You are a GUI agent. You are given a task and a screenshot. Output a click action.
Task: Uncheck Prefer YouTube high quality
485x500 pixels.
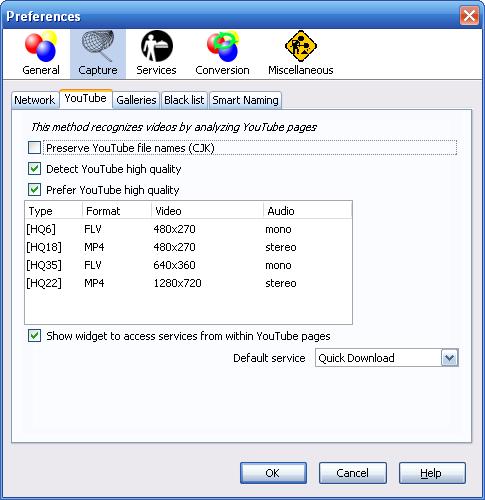coord(34,190)
